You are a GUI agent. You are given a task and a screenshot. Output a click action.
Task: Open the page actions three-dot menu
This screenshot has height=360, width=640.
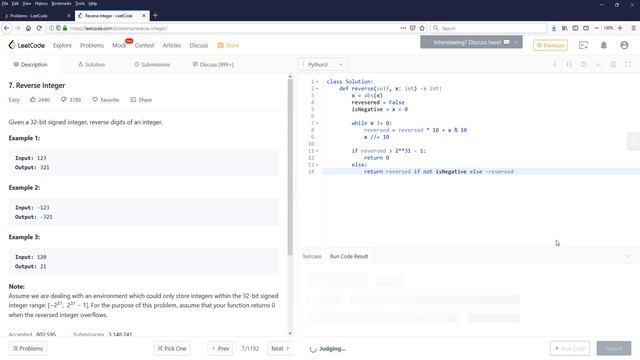click(x=403, y=28)
